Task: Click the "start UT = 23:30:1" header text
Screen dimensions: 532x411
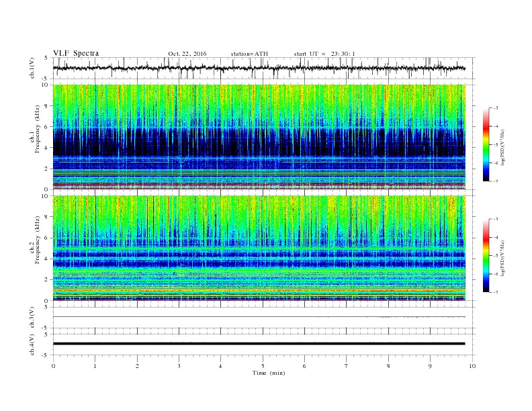Action: click(324, 54)
